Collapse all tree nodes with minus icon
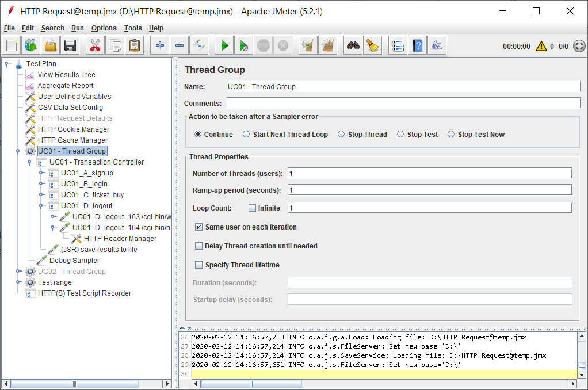 [x=180, y=46]
